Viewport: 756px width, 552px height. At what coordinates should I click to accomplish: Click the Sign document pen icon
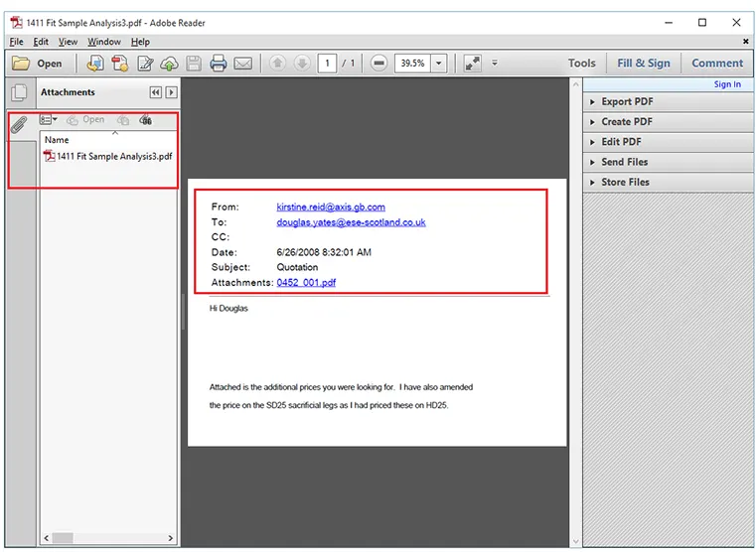145,64
